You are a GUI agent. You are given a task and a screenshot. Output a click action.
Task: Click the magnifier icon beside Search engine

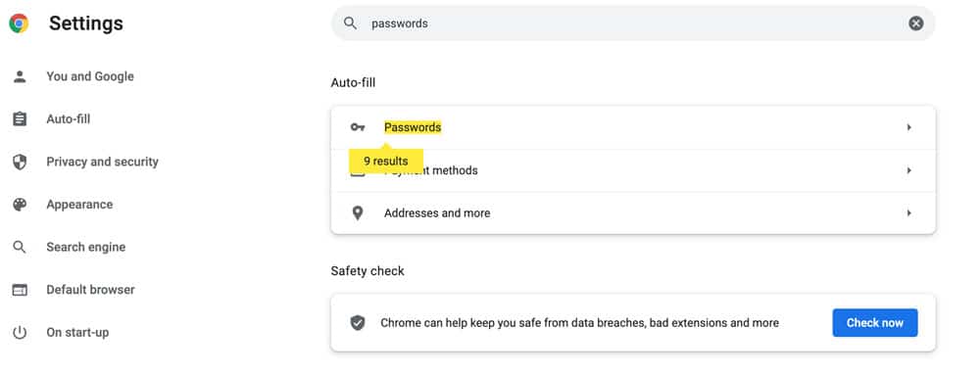[x=20, y=247]
